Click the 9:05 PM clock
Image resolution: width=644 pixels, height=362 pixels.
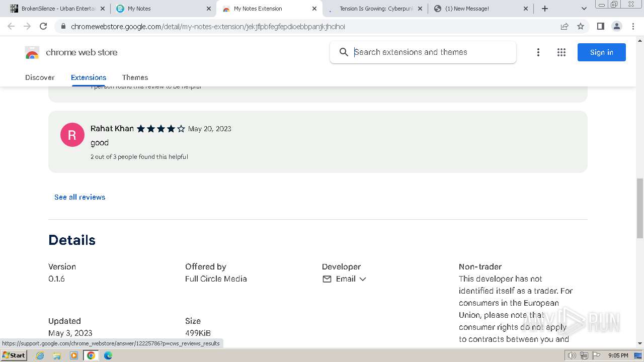point(618,355)
